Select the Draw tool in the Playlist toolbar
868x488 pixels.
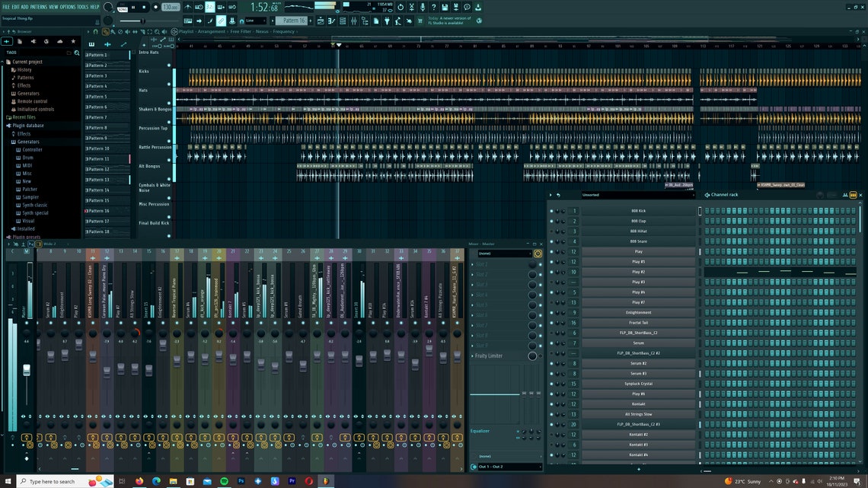(105, 32)
